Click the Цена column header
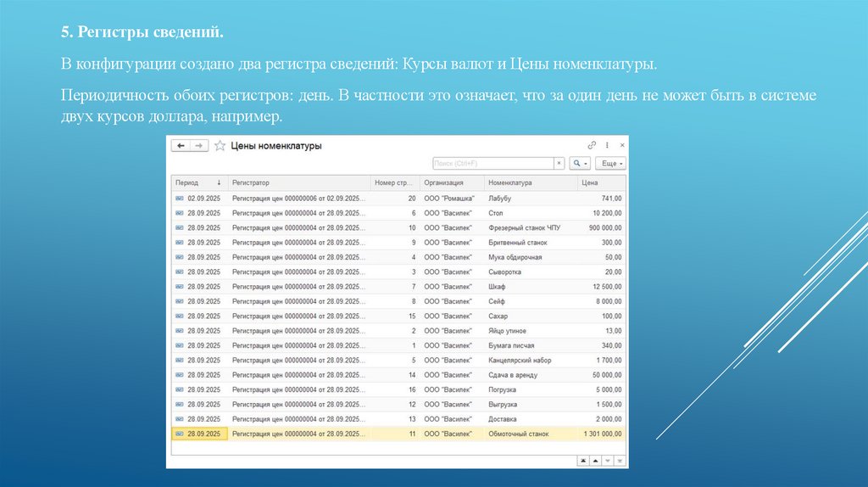868x487 pixels. (601, 182)
